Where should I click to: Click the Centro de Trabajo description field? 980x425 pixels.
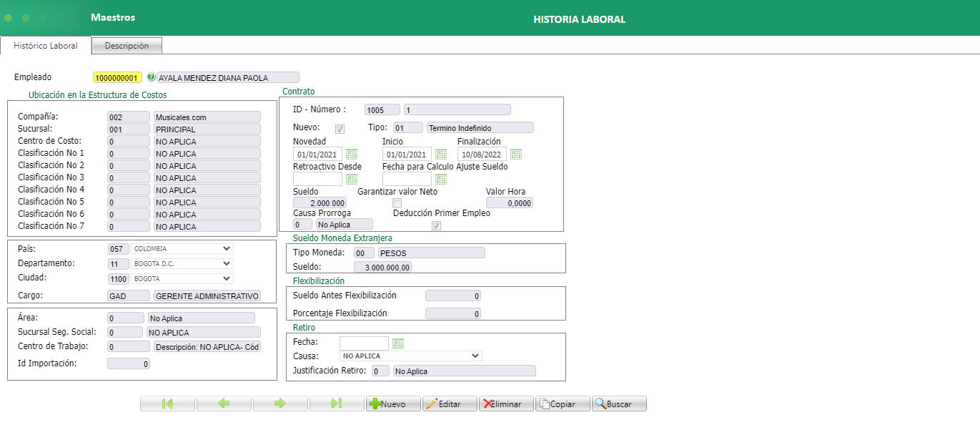[x=207, y=346]
